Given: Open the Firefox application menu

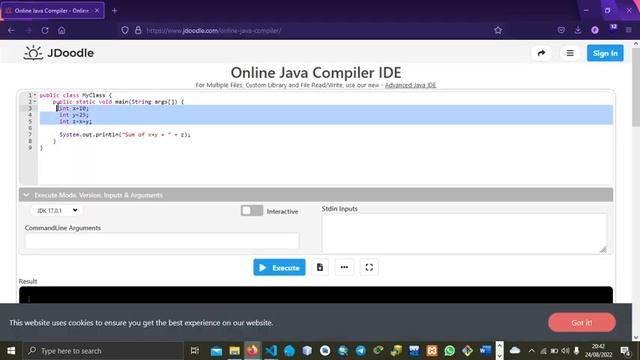Looking at the screenshot, I should (629, 30).
